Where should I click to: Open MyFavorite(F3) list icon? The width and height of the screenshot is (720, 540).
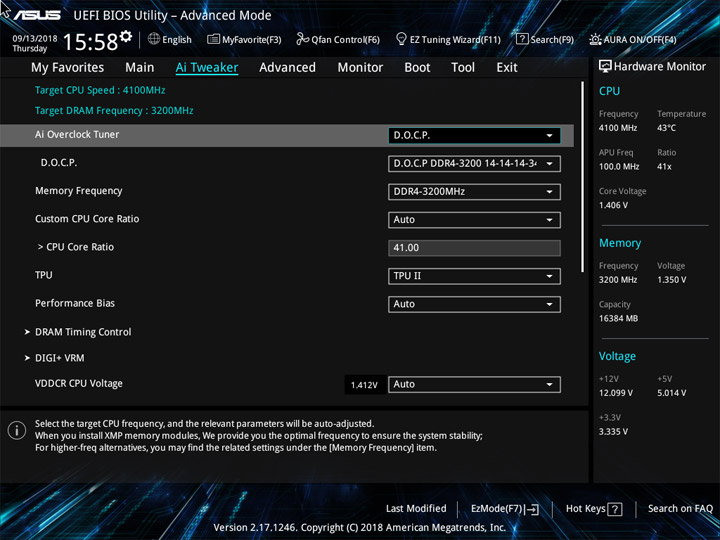213,39
